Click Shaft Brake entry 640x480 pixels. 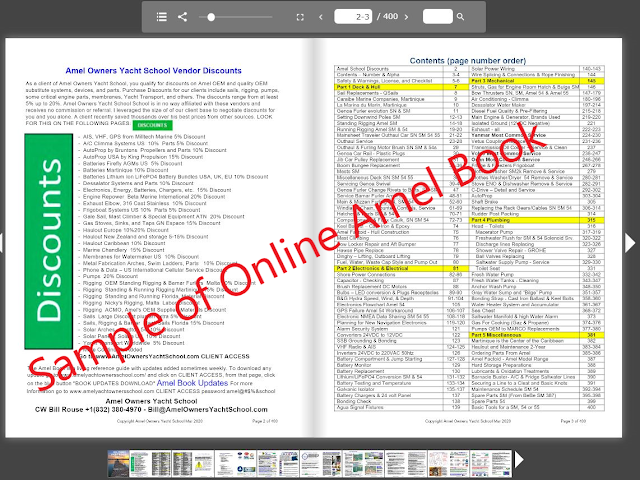coord(484,202)
